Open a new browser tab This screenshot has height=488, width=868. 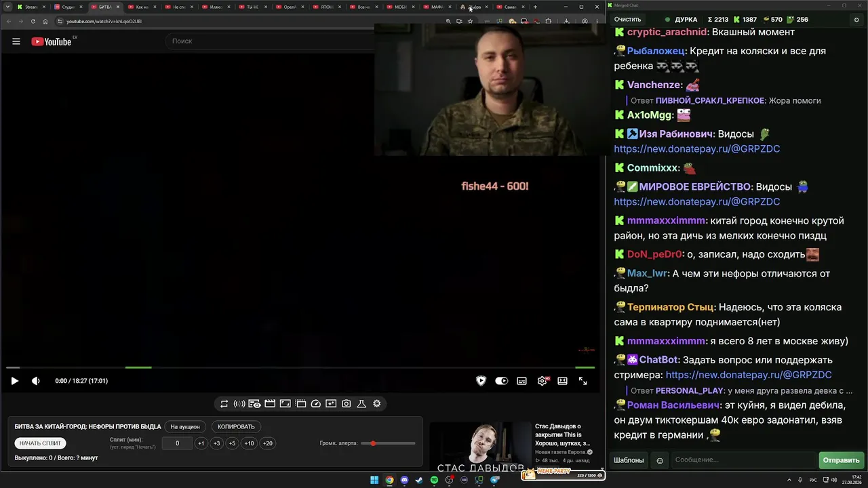(x=535, y=7)
